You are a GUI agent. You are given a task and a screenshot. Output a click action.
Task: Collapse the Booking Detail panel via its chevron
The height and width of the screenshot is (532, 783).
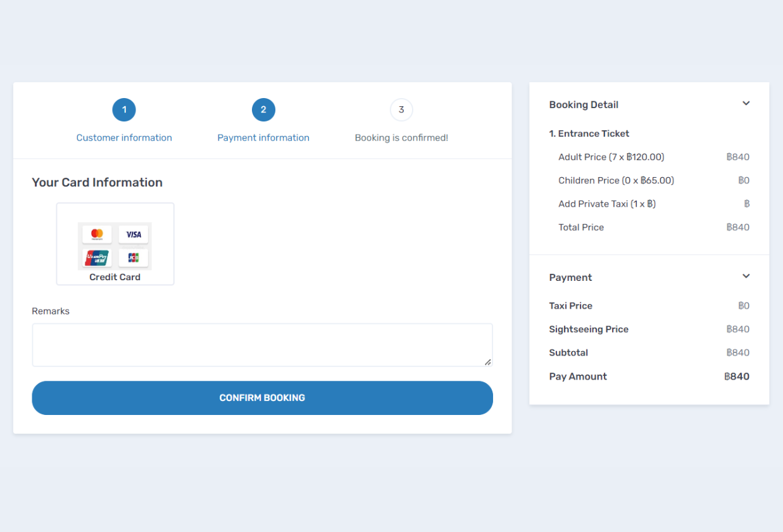click(746, 103)
